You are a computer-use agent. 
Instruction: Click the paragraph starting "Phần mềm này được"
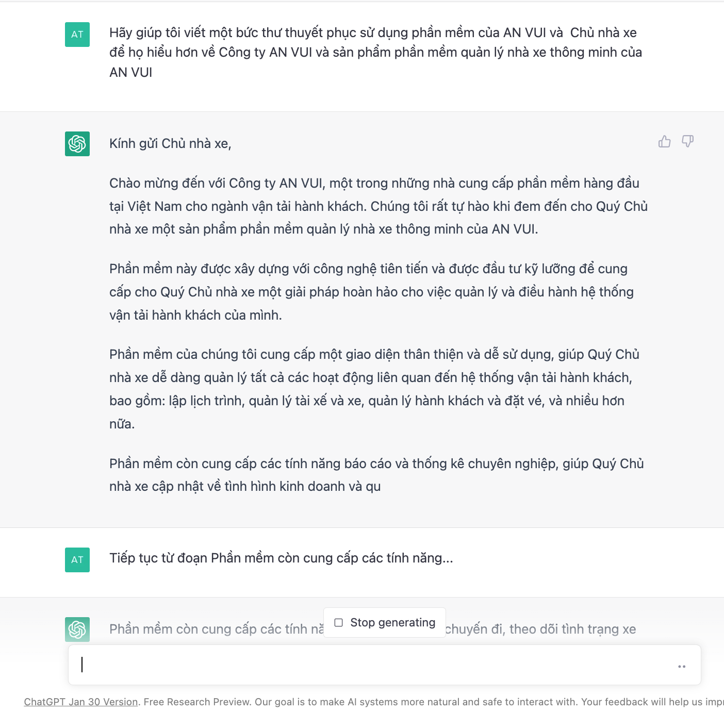click(x=371, y=292)
